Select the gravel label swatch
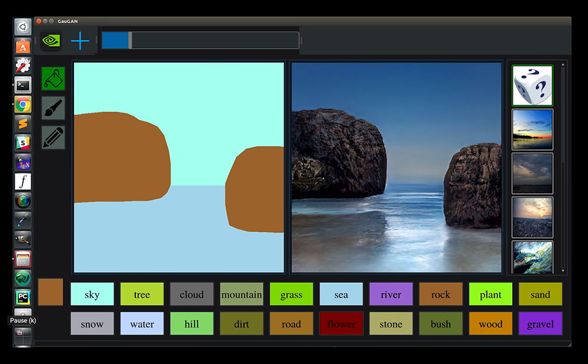 pyautogui.click(x=540, y=324)
